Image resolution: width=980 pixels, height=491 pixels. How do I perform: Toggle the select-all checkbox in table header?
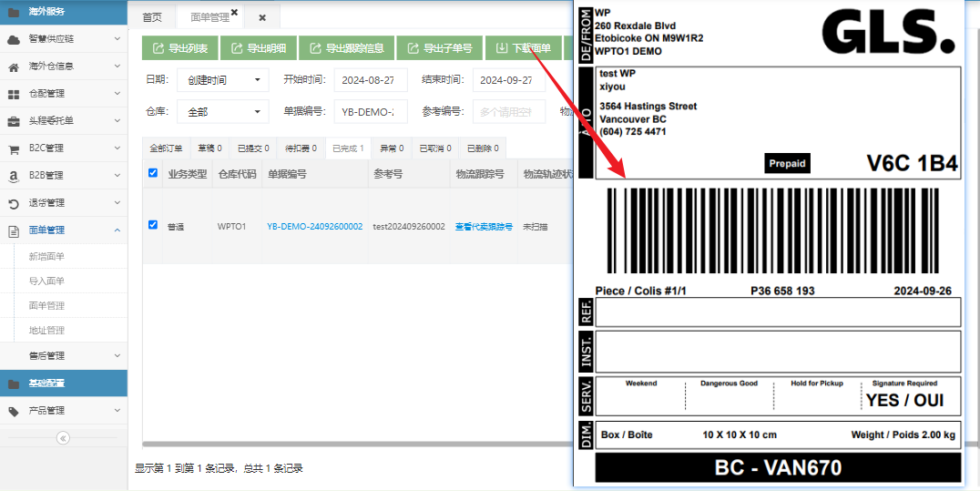[x=153, y=173]
